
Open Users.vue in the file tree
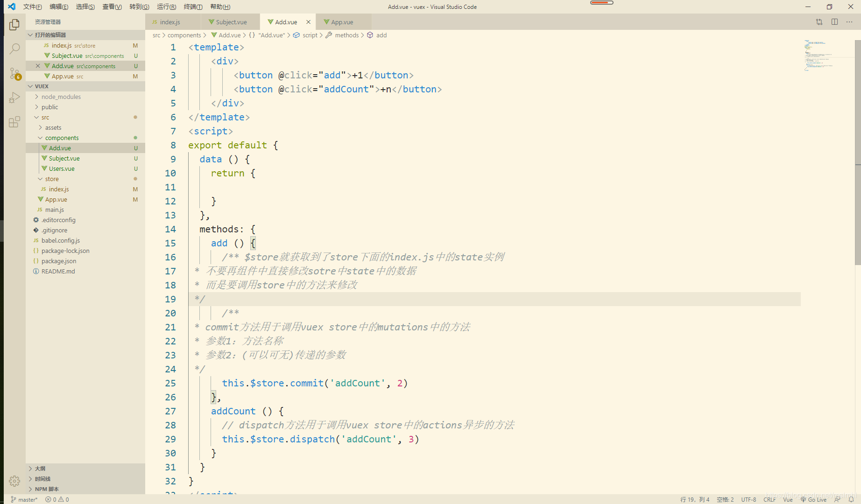pos(85,168)
